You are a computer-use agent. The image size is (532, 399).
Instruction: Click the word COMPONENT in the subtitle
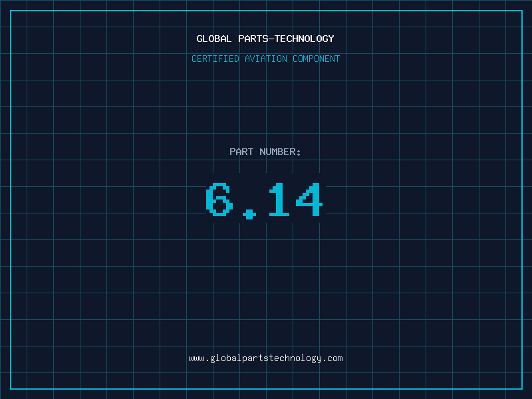317,59
